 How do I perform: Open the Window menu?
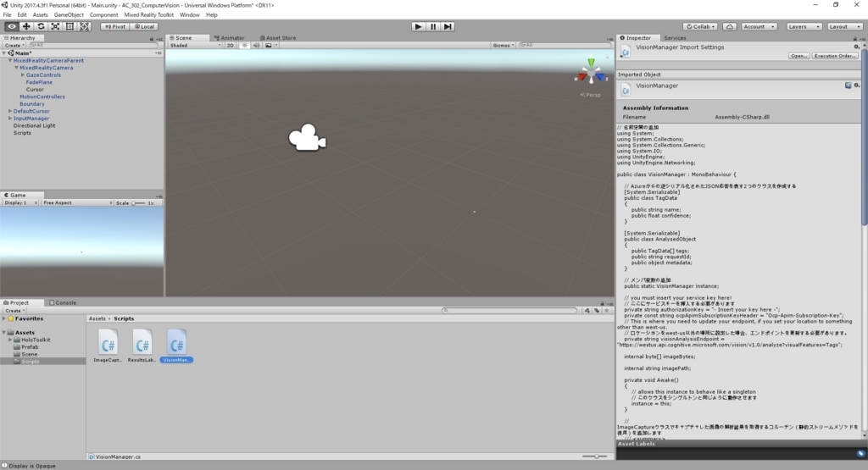point(189,15)
